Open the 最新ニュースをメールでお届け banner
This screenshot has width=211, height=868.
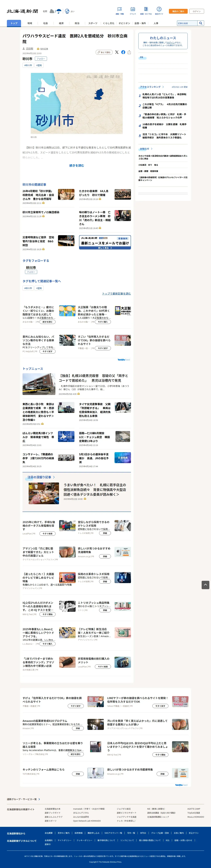tap(105, 242)
